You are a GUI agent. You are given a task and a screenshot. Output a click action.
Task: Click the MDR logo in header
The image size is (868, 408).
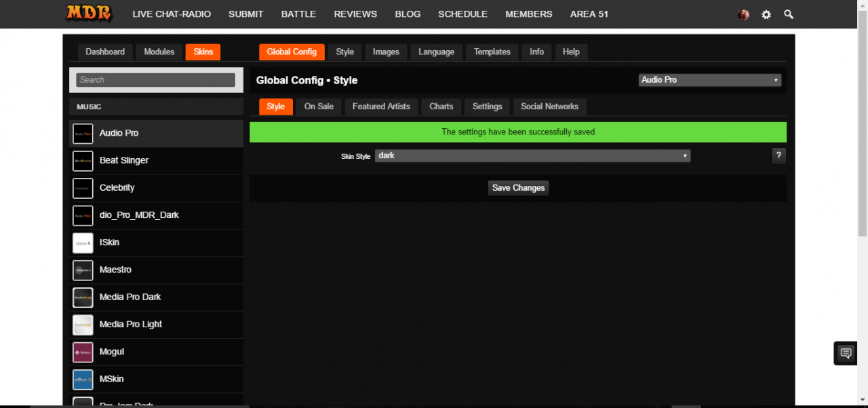point(89,14)
